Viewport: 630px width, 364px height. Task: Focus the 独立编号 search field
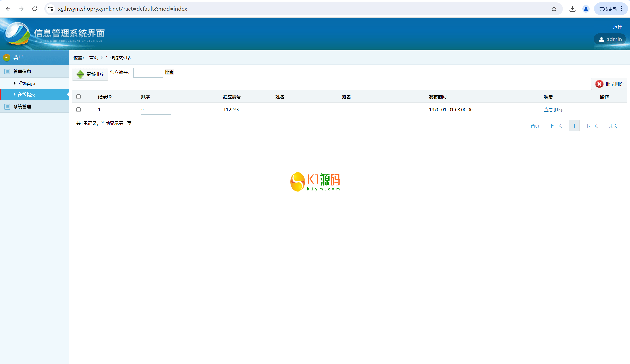(148, 73)
